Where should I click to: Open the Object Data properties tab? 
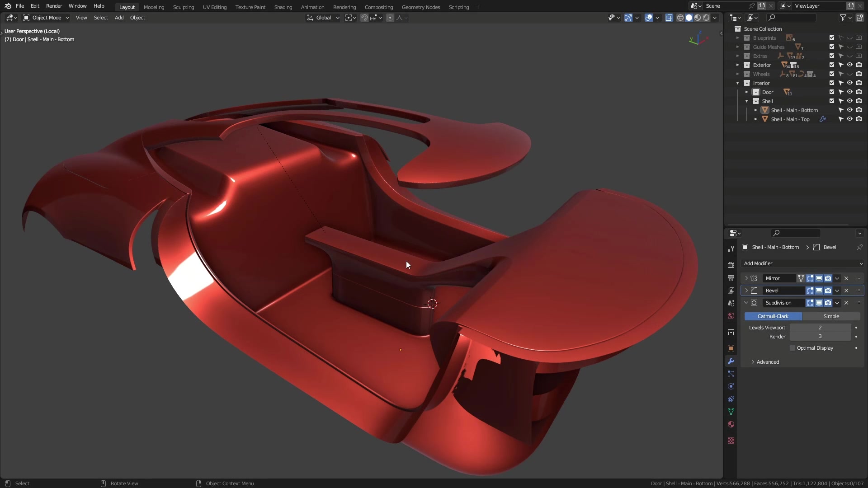[731, 412]
